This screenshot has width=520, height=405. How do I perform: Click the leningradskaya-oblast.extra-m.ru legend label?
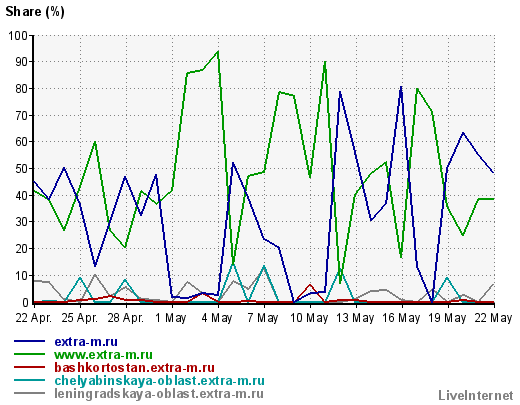pyautogui.click(x=159, y=394)
